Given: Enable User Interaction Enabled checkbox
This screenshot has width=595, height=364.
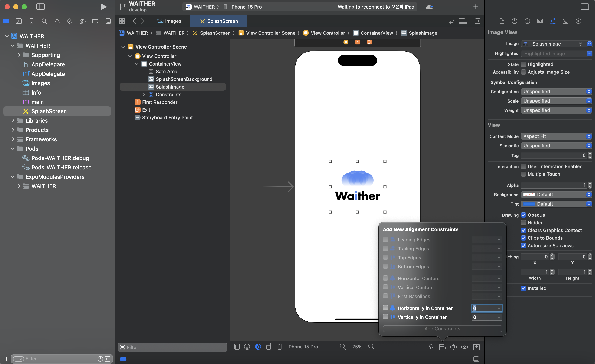Looking at the screenshot, I should pos(523,166).
